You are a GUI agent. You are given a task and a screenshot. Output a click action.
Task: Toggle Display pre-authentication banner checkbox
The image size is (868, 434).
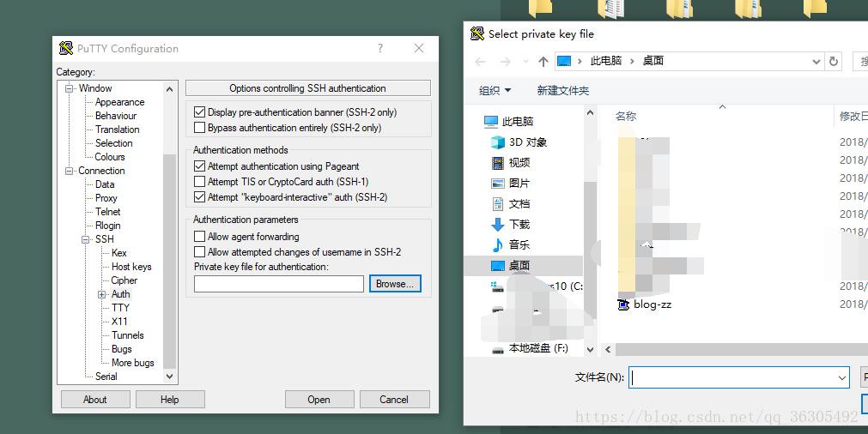pyautogui.click(x=200, y=112)
